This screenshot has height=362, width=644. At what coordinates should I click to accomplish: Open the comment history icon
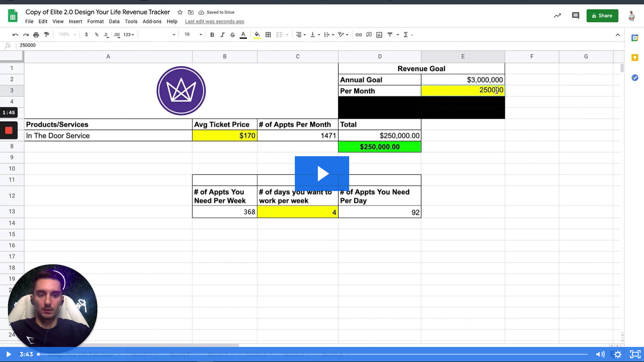tap(576, 16)
